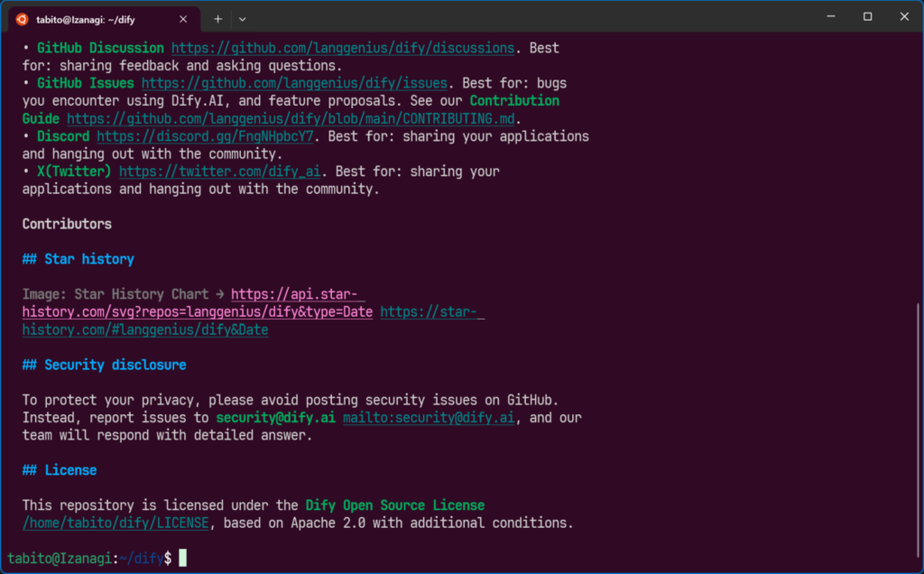924x574 pixels.
Task: Minimize the terminal window
Action: pos(831,16)
